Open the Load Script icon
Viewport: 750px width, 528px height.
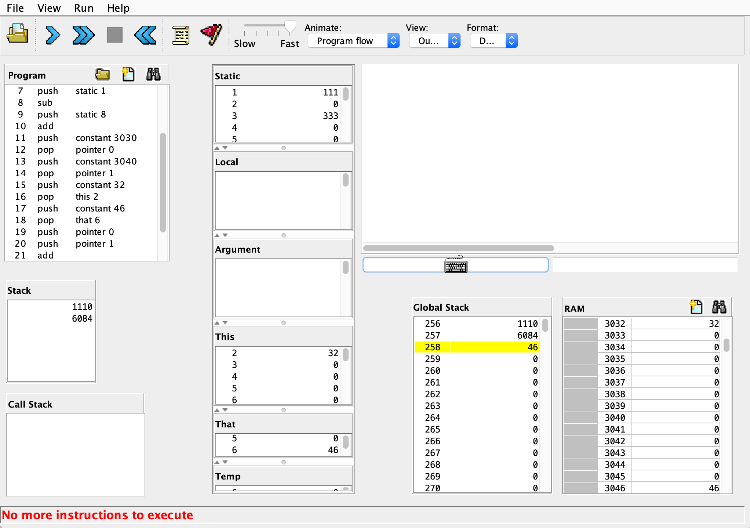point(180,35)
